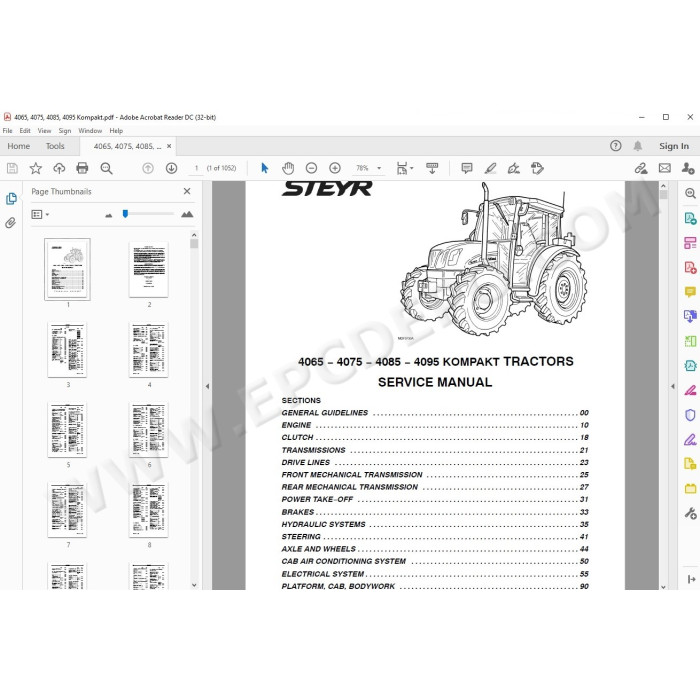Close the 4065, 4075, 4085 document tab

pyautogui.click(x=169, y=146)
